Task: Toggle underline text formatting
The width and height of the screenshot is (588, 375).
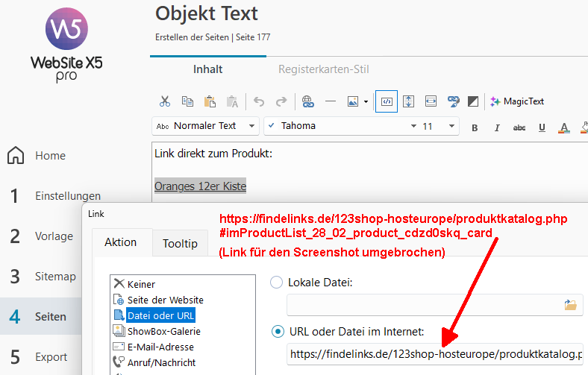Action: [x=542, y=127]
